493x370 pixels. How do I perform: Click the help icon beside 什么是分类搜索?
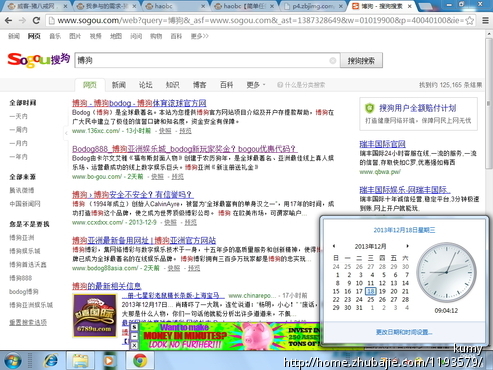pos(280,85)
